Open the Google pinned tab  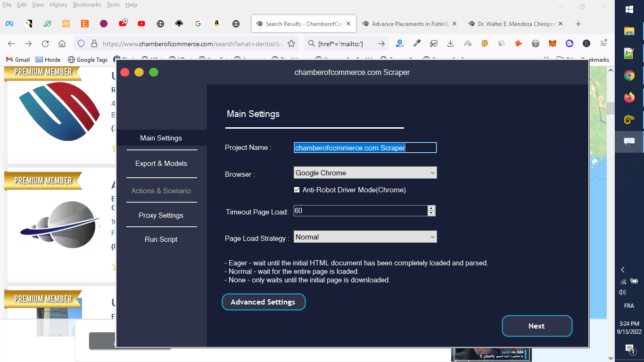198,24
